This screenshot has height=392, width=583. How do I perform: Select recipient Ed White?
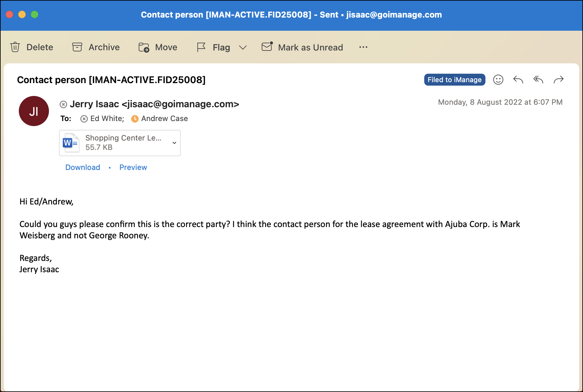tap(107, 119)
